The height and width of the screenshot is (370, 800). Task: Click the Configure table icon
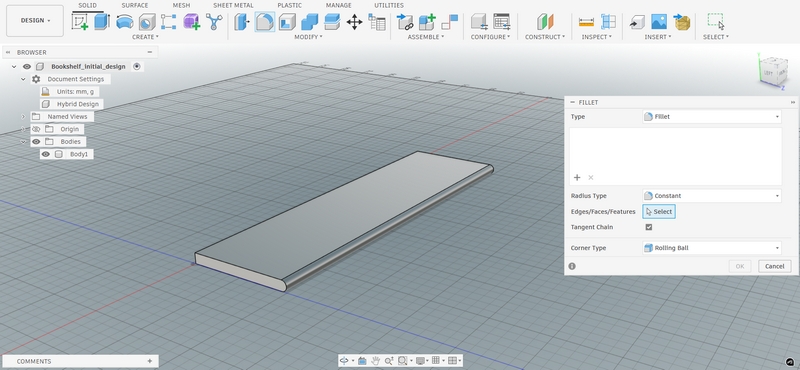[x=502, y=21]
